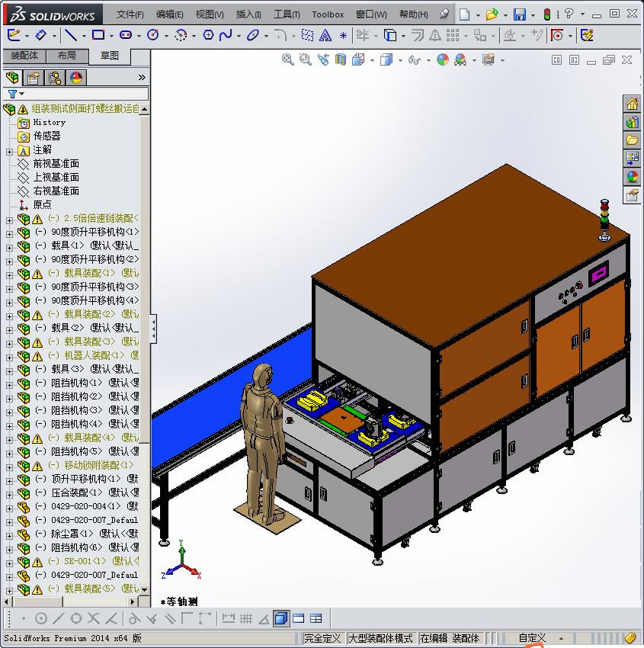Viewport: 644px width, 648px height.
Task: Toggle intersection snap in bottom toolbar
Action: (94, 618)
